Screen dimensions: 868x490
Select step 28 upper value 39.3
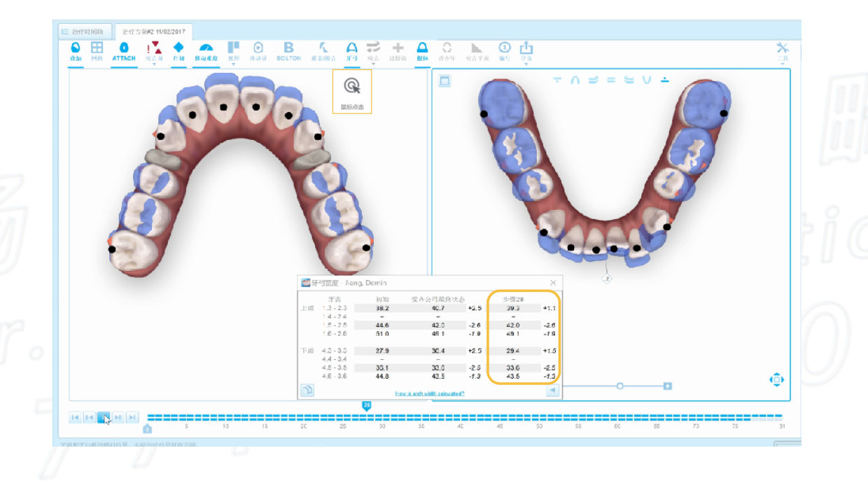514,308
